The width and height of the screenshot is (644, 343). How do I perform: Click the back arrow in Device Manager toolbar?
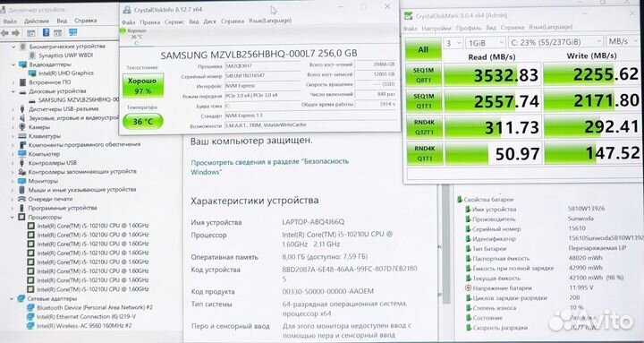click(5, 33)
